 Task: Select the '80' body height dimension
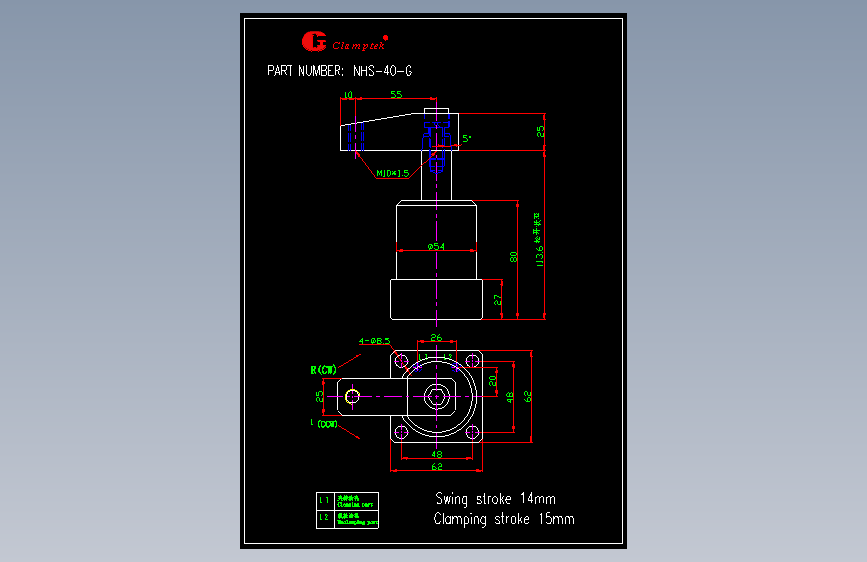[513, 257]
